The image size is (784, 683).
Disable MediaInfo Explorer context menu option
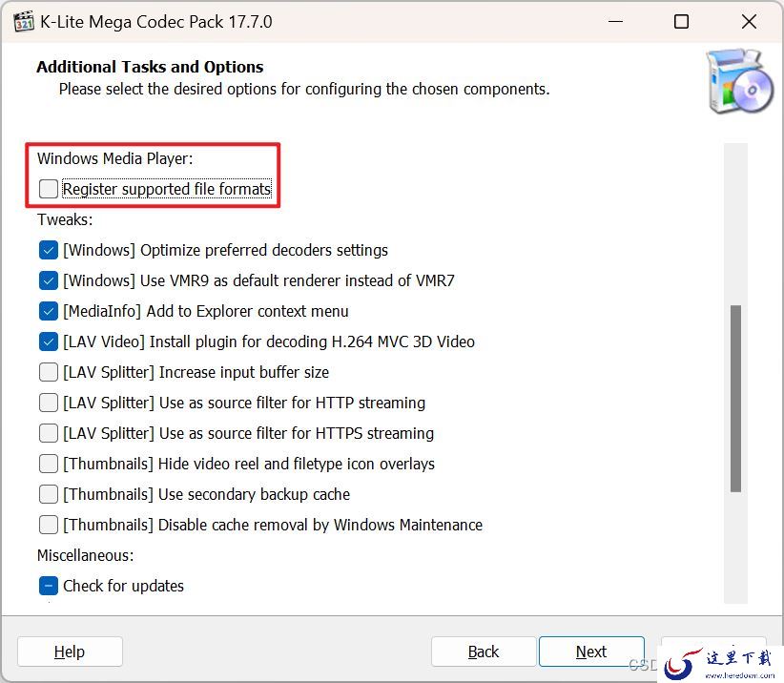point(49,311)
